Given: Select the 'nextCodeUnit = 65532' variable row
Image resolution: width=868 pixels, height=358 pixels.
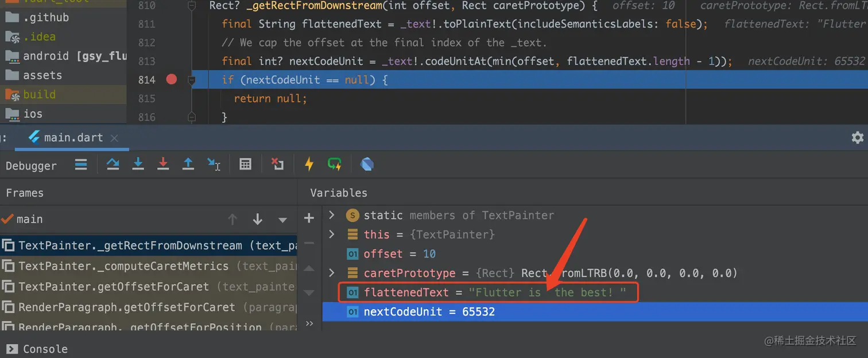Looking at the screenshot, I should (595, 311).
